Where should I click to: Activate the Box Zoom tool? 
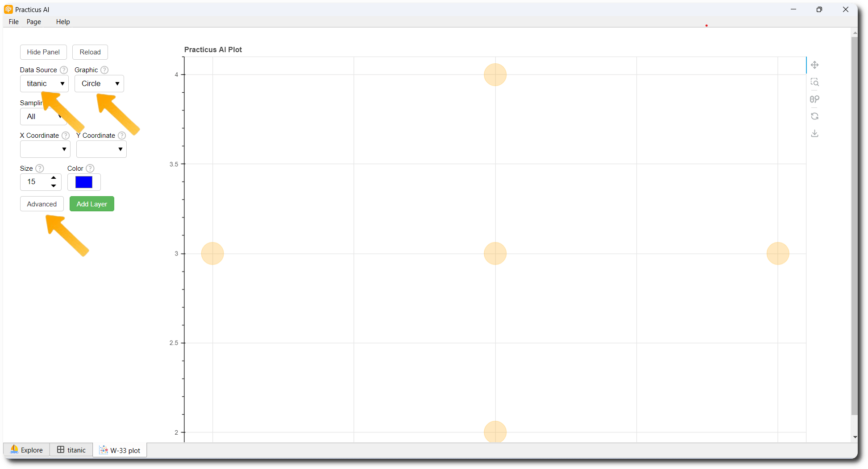[814, 82]
